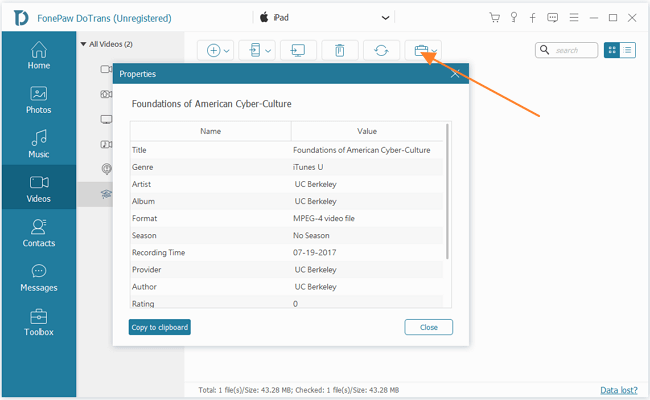The width and height of the screenshot is (650, 400).
Task: Click the iTunes U category in tree
Action: point(106,194)
